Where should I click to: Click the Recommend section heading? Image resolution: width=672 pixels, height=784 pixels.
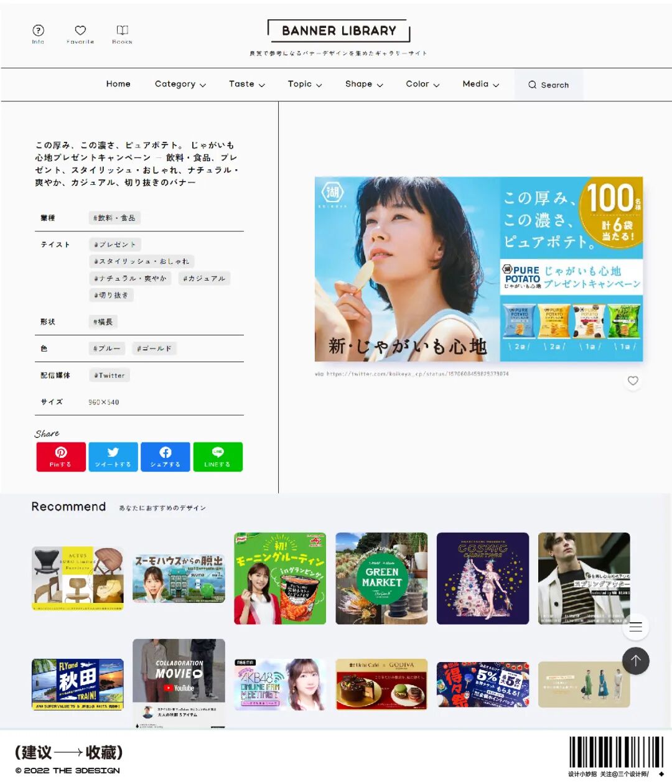[68, 506]
